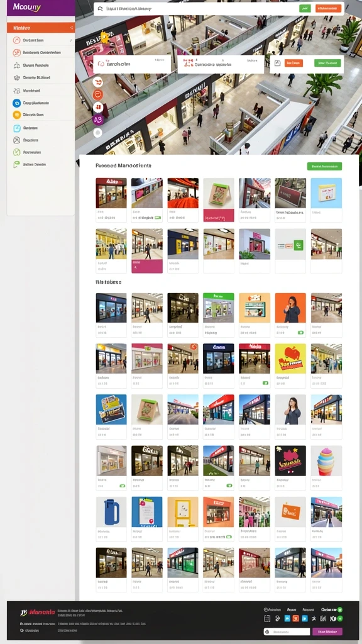Open the gray-background thumbnail showing a standing woman
The image size is (362, 644).
290,410
